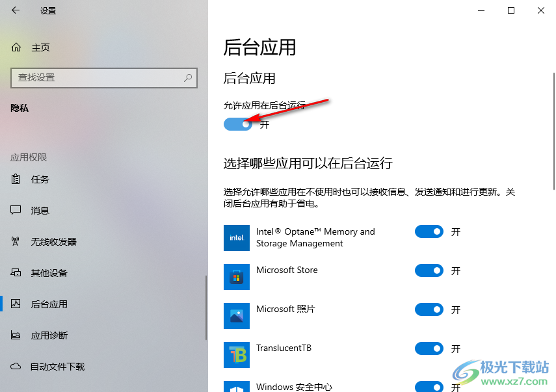
Task: Focus the 查找设置 search box
Action: (104, 77)
